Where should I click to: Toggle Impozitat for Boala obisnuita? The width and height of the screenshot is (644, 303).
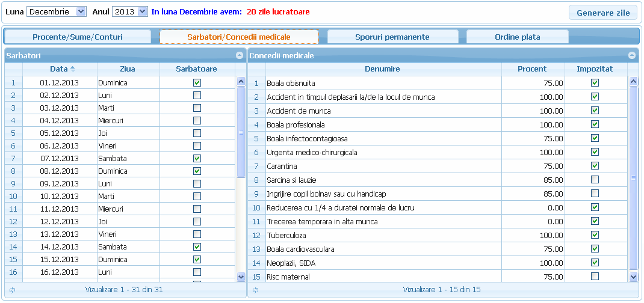595,83
